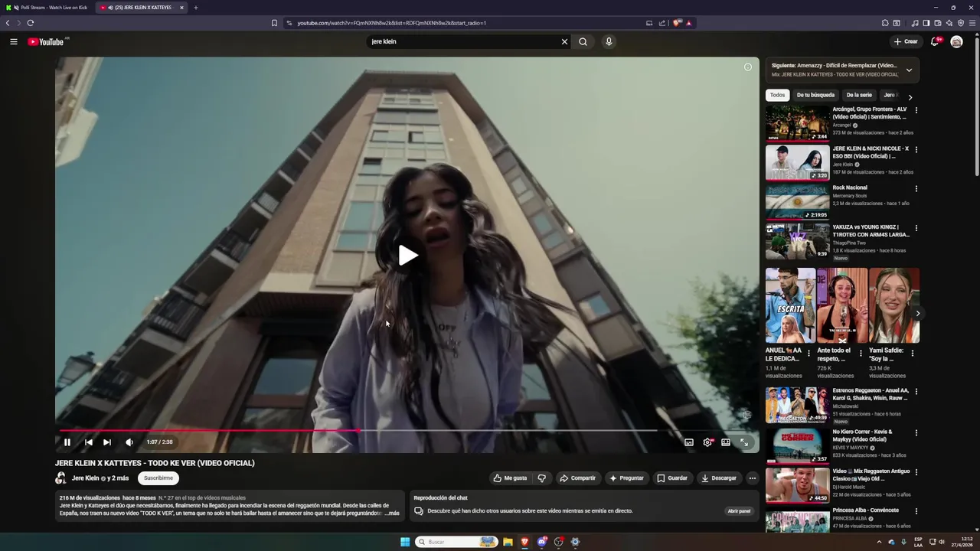
Task: Select the De tu búsqueda chip
Action: click(x=815, y=95)
